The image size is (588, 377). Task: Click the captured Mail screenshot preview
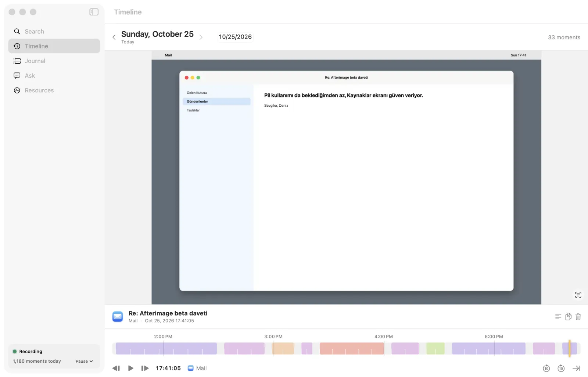click(x=346, y=178)
